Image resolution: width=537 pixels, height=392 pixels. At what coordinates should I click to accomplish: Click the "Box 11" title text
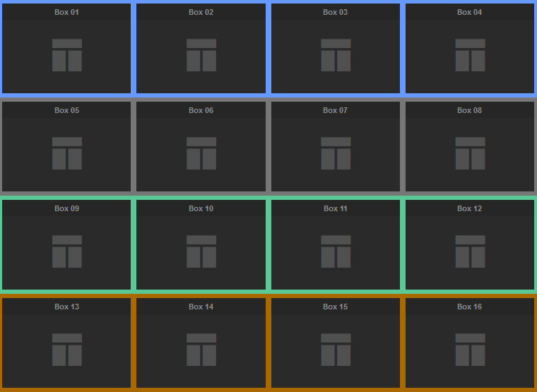[336, 208]
